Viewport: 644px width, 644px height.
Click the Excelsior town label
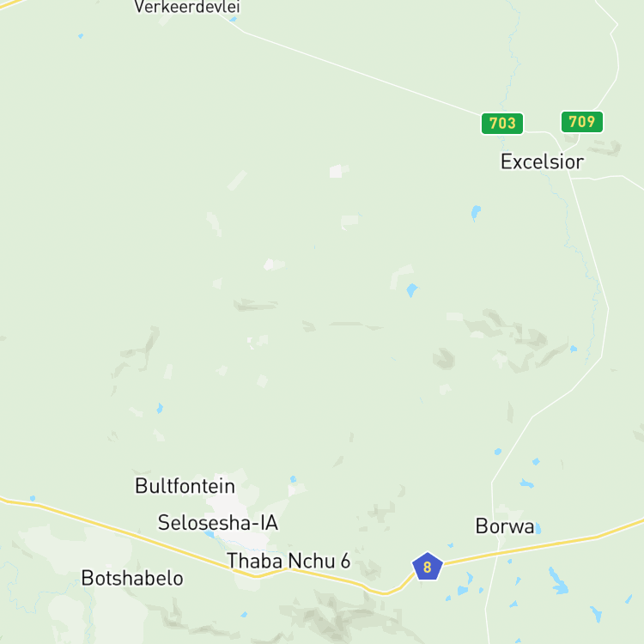tap(542, 161)
